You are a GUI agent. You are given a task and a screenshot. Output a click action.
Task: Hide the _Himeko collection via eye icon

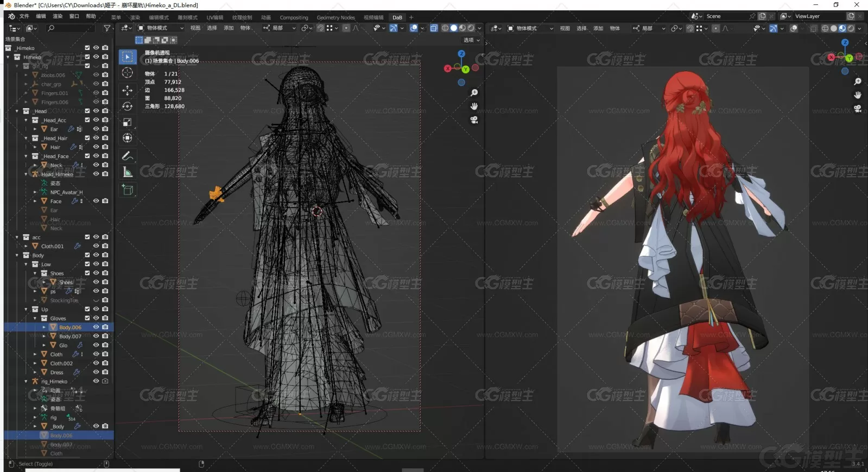pyautogui.click(x=96, y=48)
